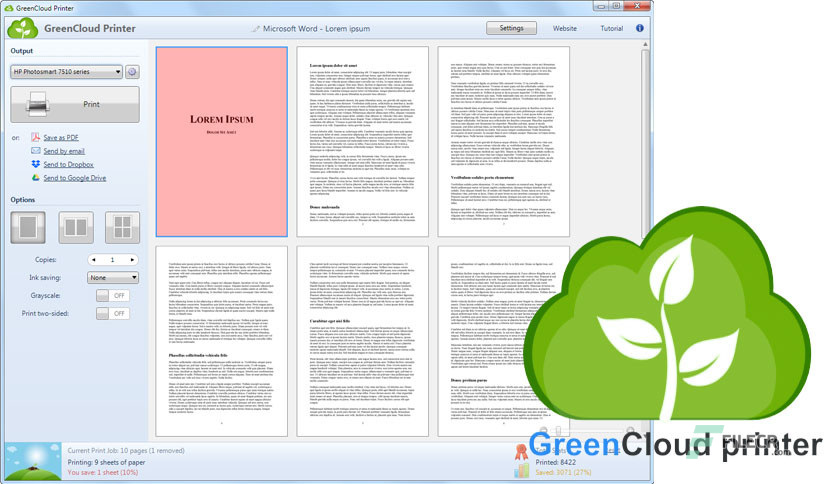Select the page with Phasellus sollicitudin heading
Viewport: 836px width, 484px height.
tap(222, 341)
